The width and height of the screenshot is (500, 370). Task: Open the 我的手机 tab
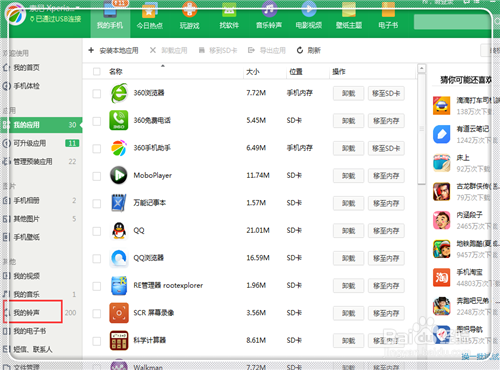pos(110,19)
